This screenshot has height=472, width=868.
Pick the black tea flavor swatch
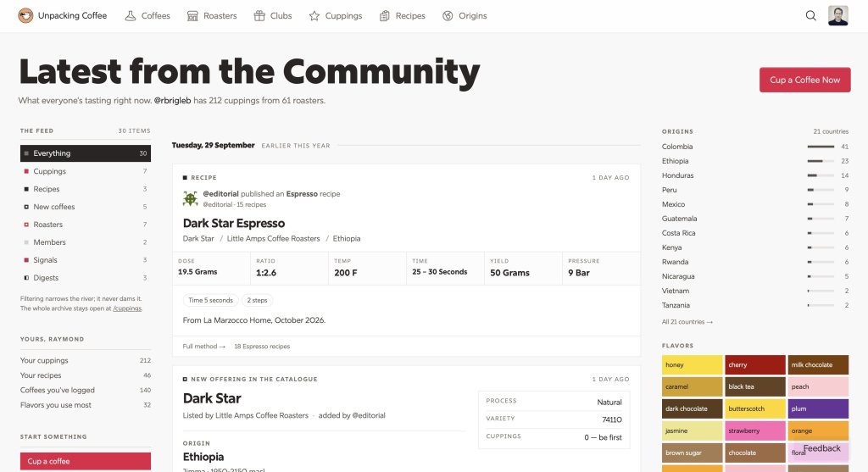pos(755,386)
